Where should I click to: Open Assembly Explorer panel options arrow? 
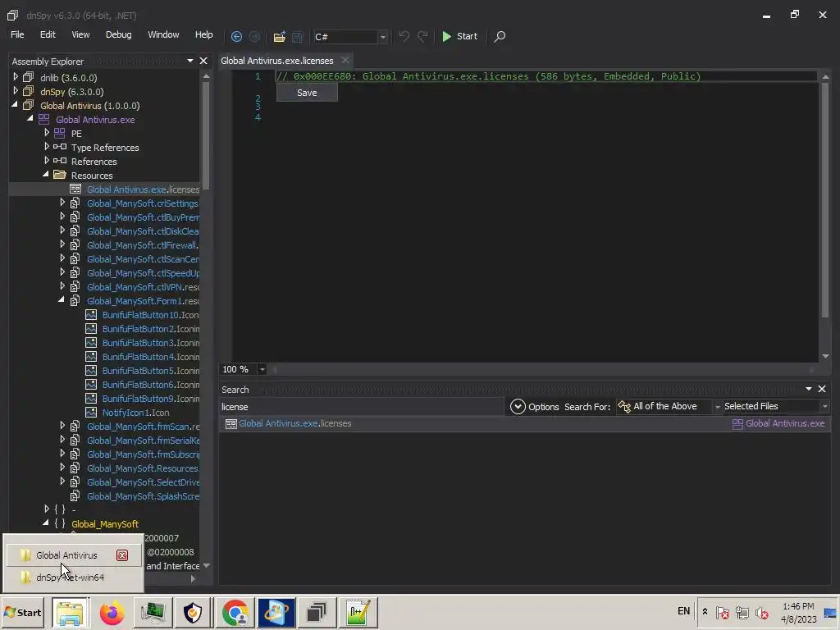190,61
